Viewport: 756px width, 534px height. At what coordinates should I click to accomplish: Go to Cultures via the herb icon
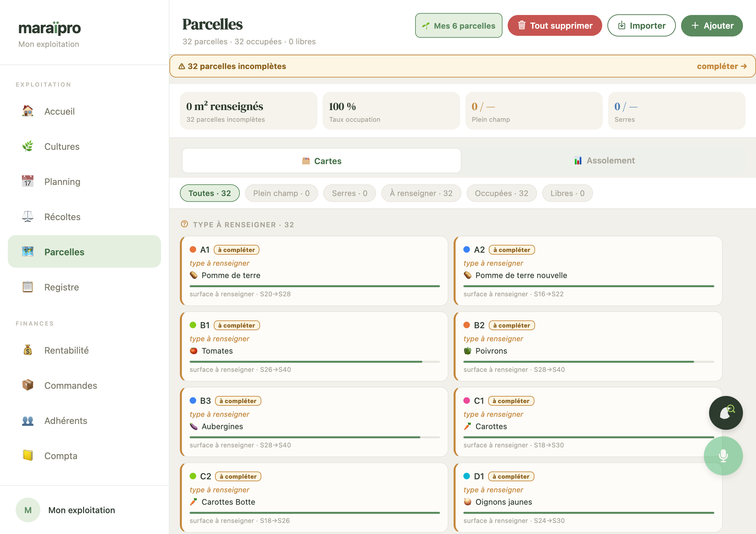coord(28,146)
